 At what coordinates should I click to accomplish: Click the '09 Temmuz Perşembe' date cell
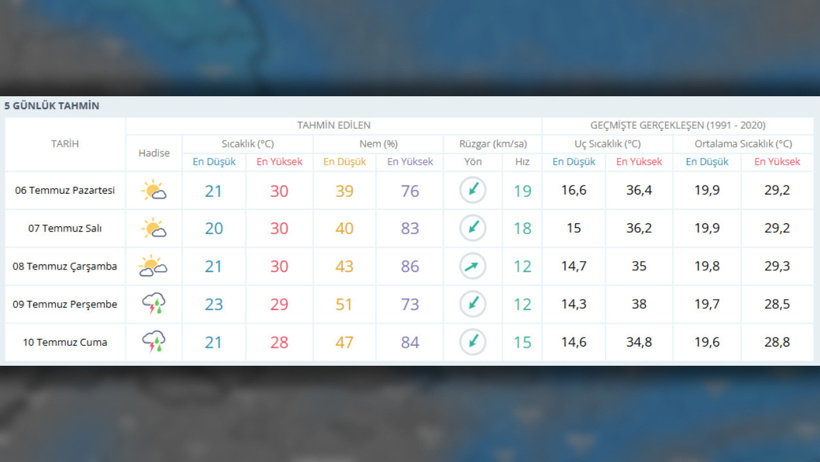[65, 305]
